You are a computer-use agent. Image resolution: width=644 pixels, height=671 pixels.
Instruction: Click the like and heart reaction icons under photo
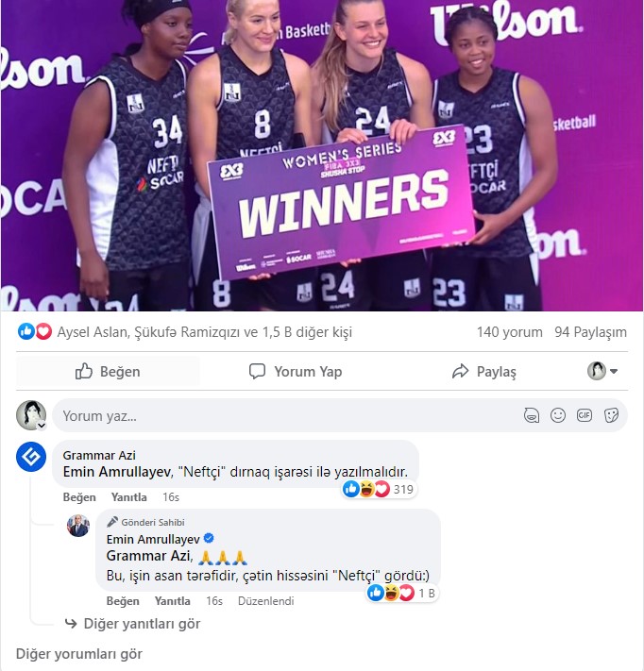pos(35,331)
